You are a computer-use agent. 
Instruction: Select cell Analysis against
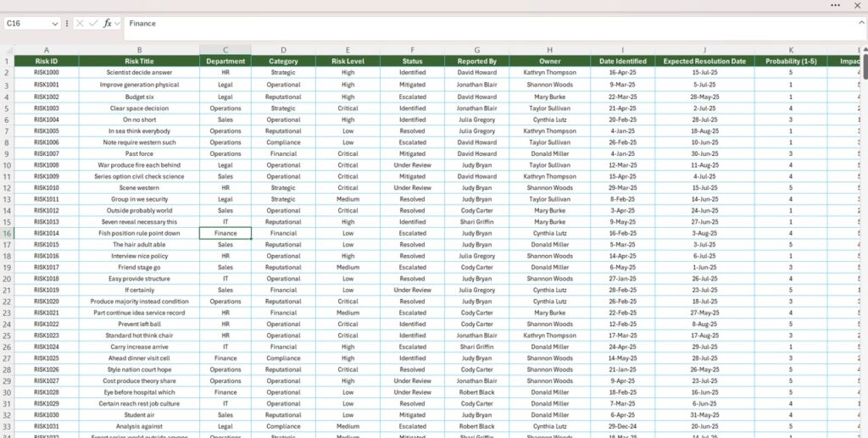(x=140, y=426)
